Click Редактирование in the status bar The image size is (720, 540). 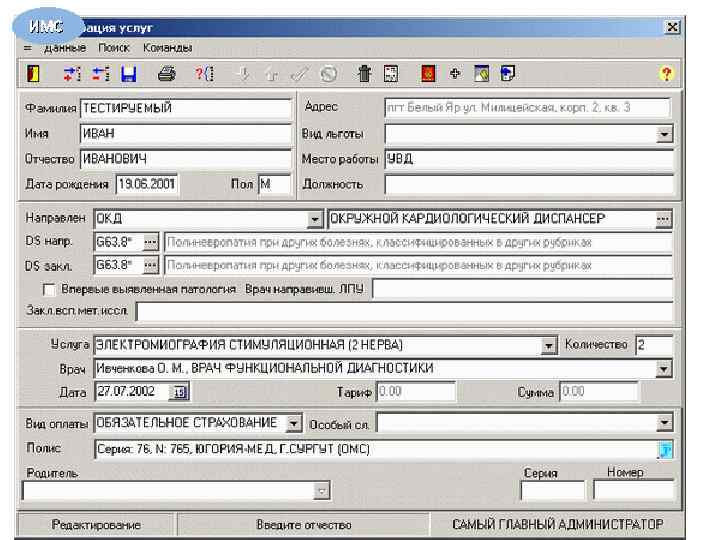point(96,525)
